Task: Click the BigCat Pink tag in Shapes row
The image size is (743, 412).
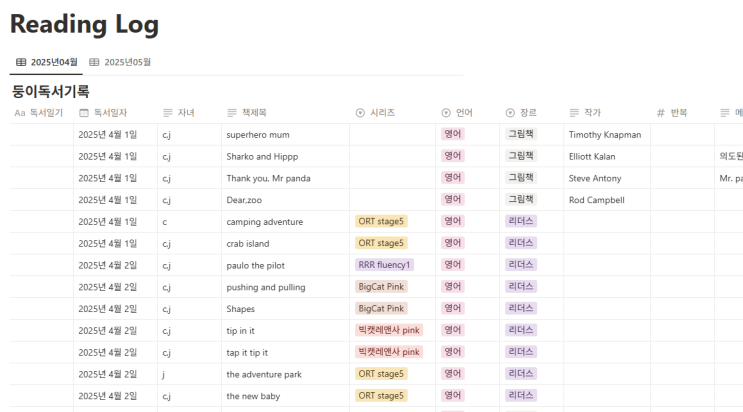Action: tap(381, 308)
